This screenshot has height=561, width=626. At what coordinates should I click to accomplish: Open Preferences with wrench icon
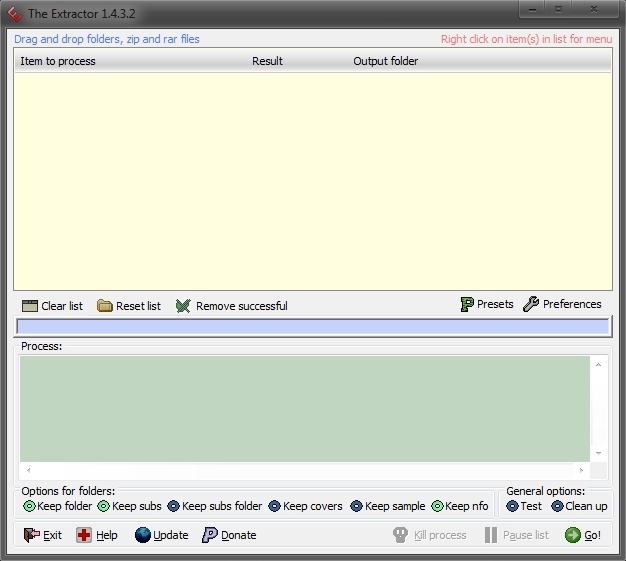pyautogui.click(x=562, y=304)
